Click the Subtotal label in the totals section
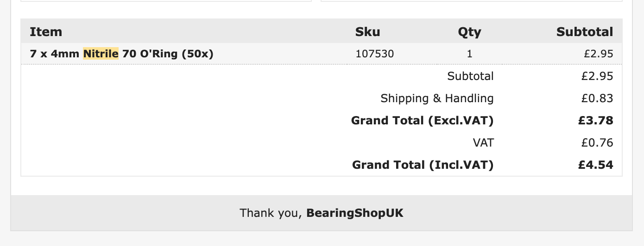Screen dimensions: 644x246 coord(470,76)
